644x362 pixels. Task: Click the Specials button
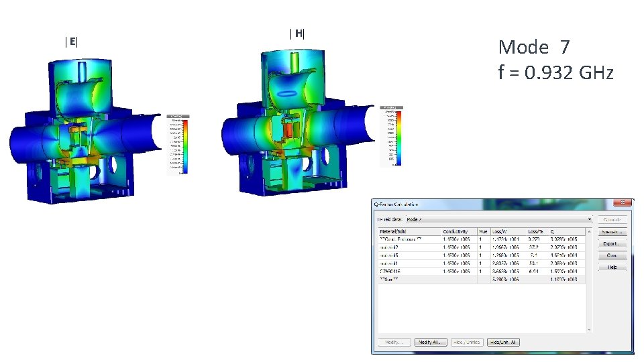[612, 233]
